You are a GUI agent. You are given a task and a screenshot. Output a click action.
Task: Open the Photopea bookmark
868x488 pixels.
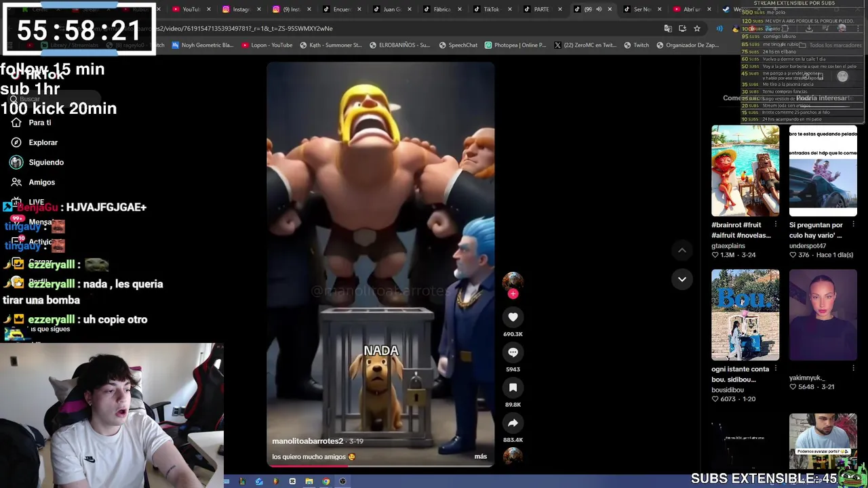(515, 45)
